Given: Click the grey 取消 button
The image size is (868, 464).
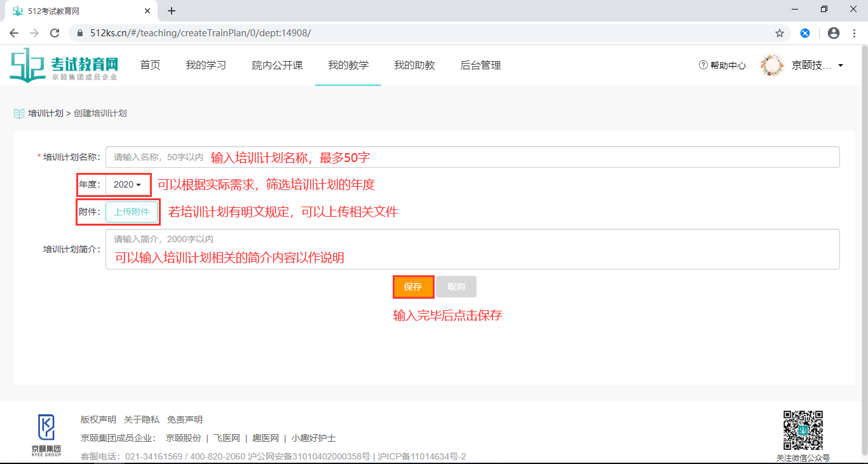Looking at the screenshot, I should point(456,287).
